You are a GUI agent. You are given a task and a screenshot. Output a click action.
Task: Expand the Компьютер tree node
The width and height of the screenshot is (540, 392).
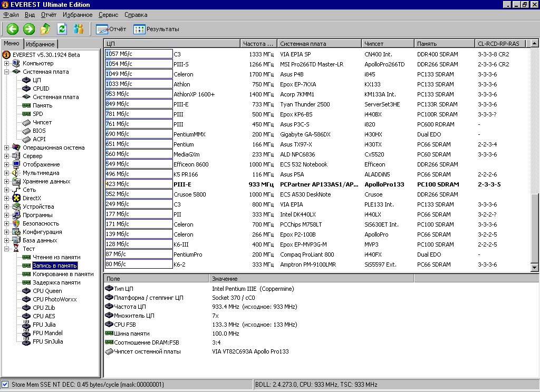coord(7,63)
